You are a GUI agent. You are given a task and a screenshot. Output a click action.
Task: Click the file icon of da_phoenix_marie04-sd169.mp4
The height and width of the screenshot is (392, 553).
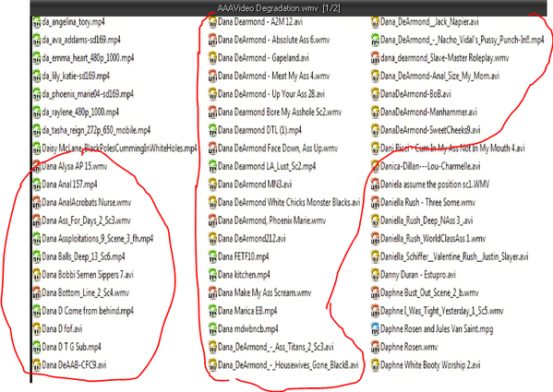pyautogui.click(x=37, y=94)
